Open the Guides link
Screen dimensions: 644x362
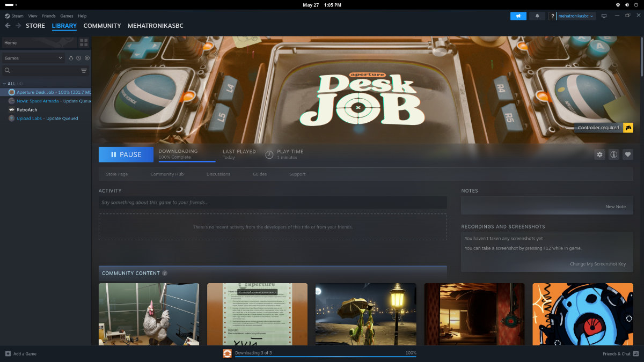point(260,174)
